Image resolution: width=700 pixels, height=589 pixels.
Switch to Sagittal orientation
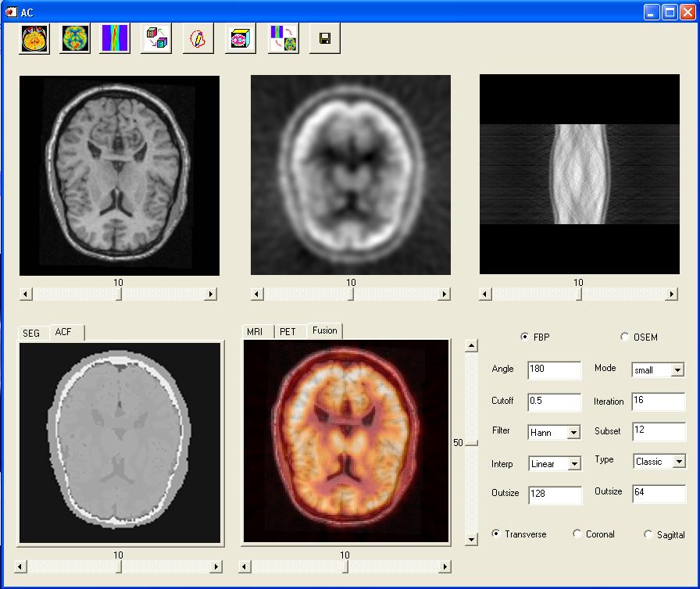647,534
